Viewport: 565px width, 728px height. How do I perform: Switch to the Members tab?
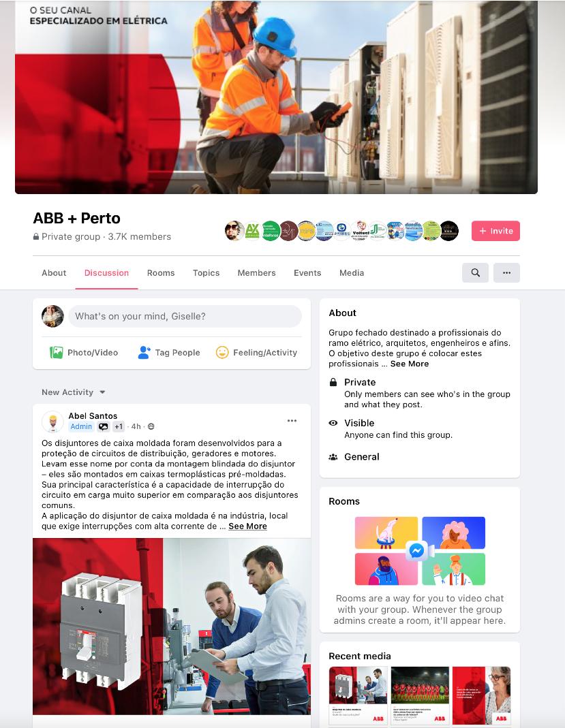256,273
